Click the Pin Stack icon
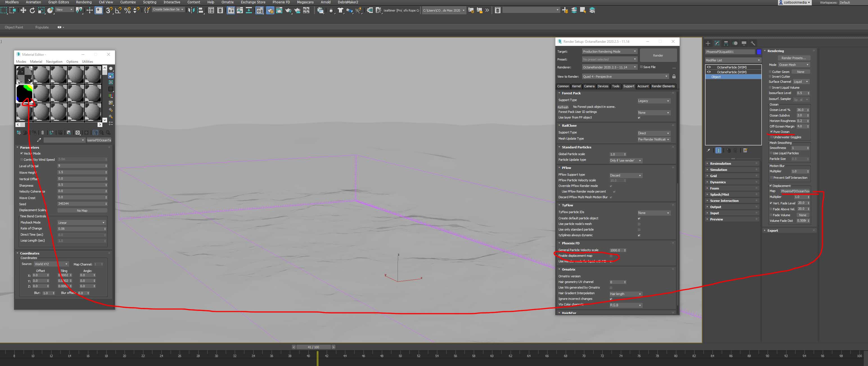Viewport: 868px width, 366px height. (x=708, y=150)
